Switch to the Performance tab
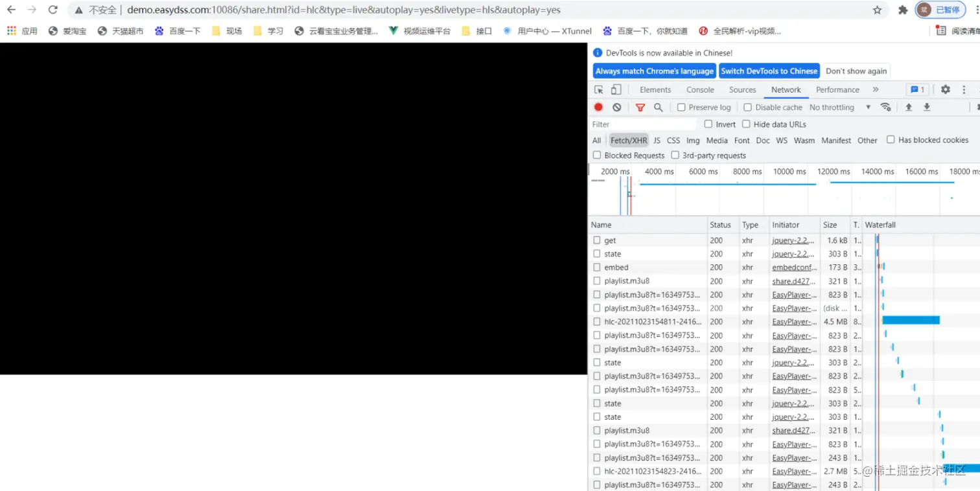980x491 pixels. (837, 89)
